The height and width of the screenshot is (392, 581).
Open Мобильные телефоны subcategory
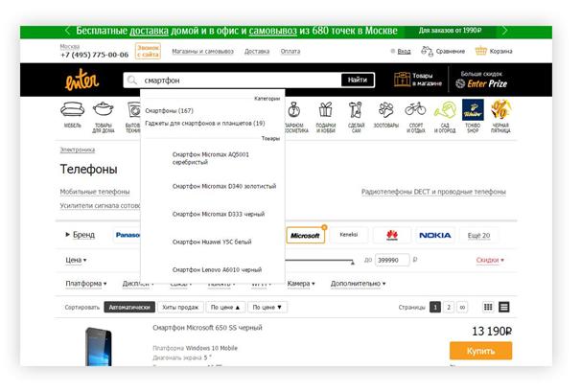tap(95, 192)
